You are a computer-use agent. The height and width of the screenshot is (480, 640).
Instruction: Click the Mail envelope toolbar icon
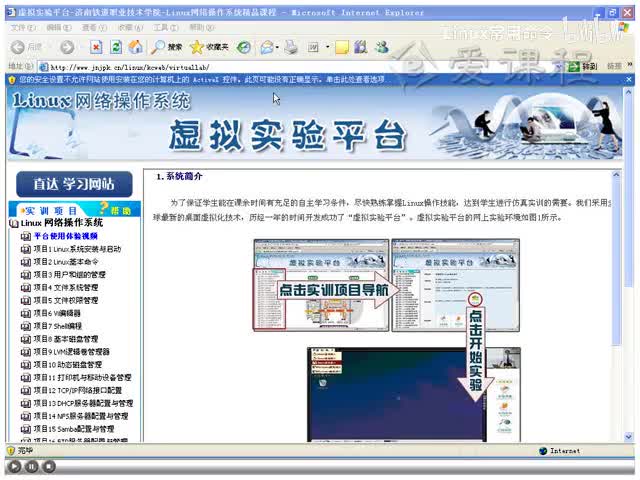coord(267,47)
